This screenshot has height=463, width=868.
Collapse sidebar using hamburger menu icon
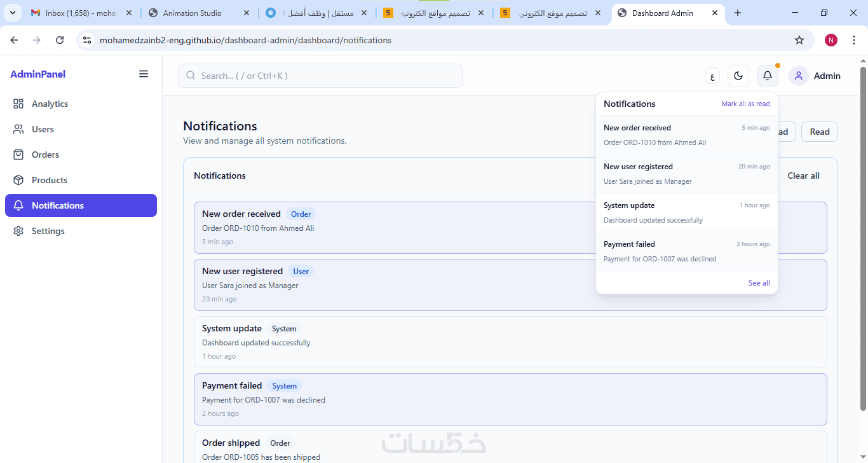(x=144, y=74)
